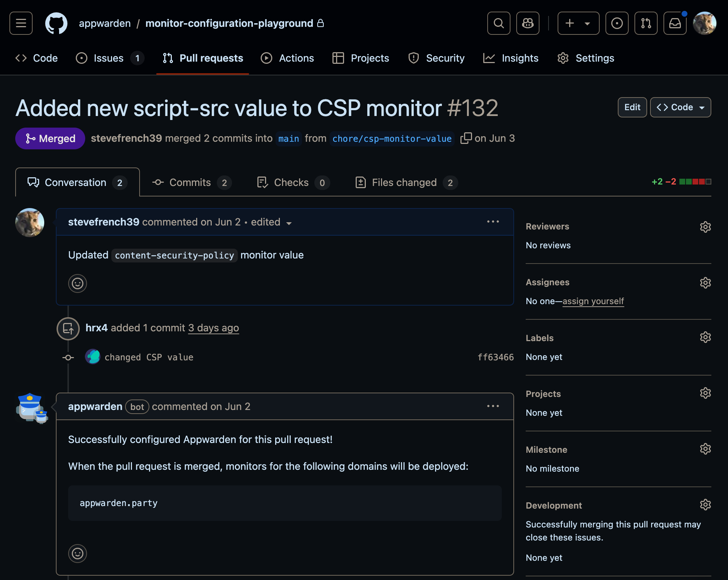The image size is (728, 580).
Task: Open commit ff63466
Action: pos(495,357)
